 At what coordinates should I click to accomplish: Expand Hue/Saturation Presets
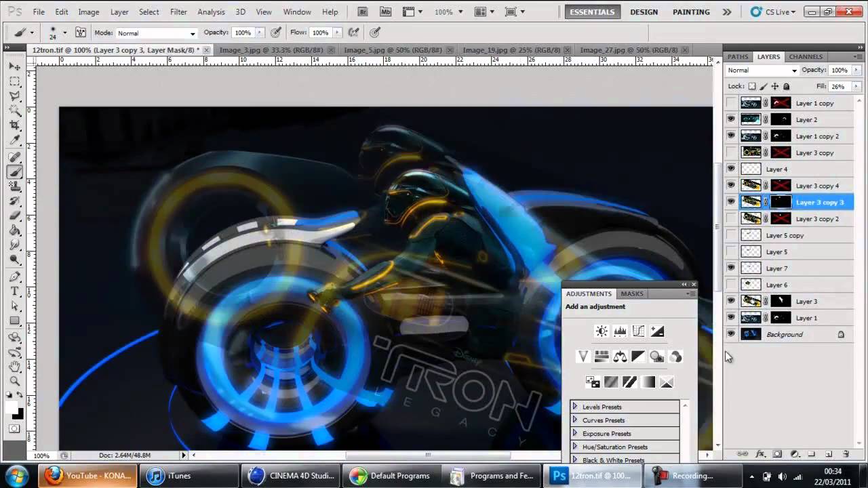(x=575, y=447)
